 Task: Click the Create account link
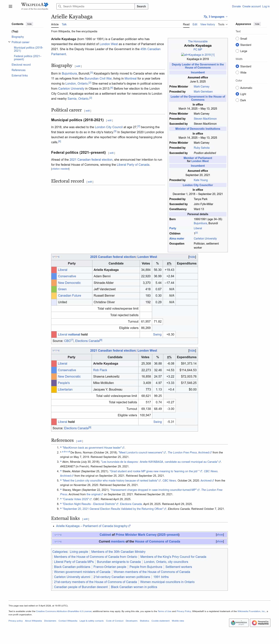[251, 7]
